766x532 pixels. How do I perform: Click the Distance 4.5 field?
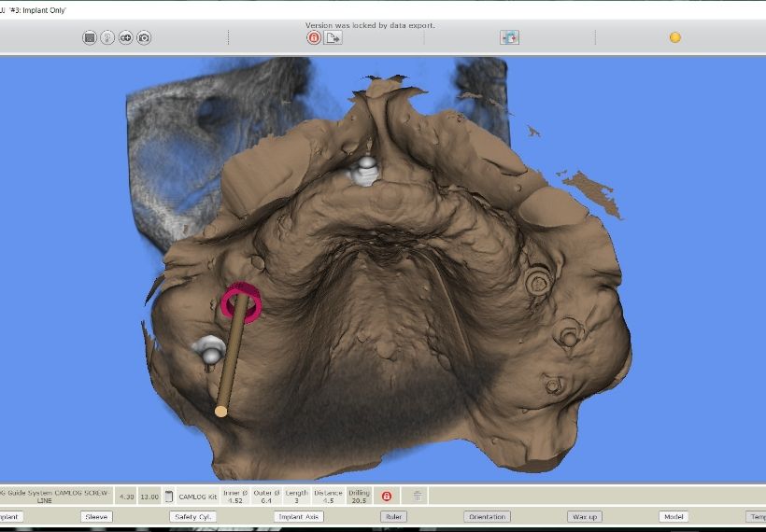328,497
